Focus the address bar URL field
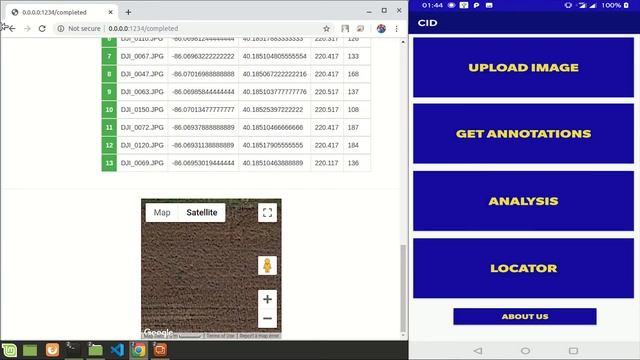This screenshot has height=360, width=640. (x=212, y=29)
